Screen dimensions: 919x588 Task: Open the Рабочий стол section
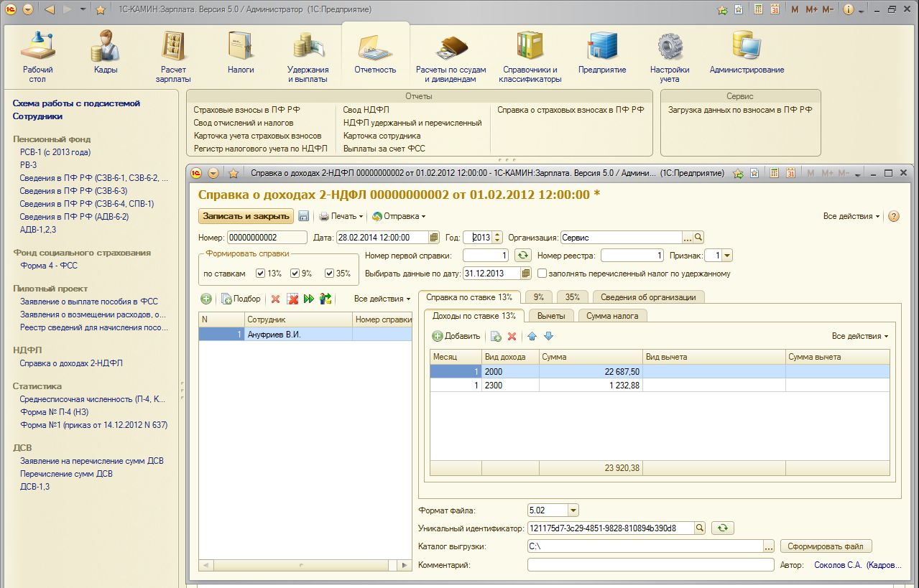click(x=37, y=57)
